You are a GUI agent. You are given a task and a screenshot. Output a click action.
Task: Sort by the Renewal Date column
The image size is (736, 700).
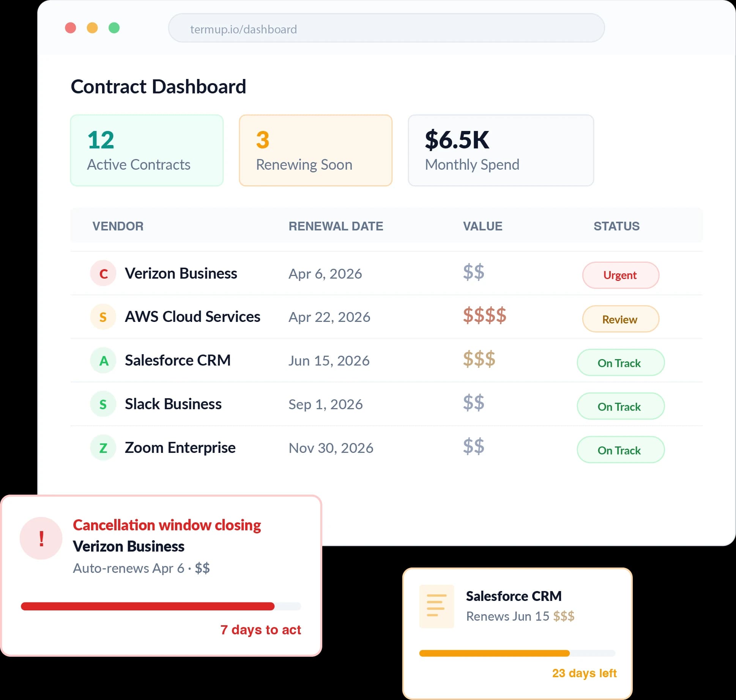336,225
